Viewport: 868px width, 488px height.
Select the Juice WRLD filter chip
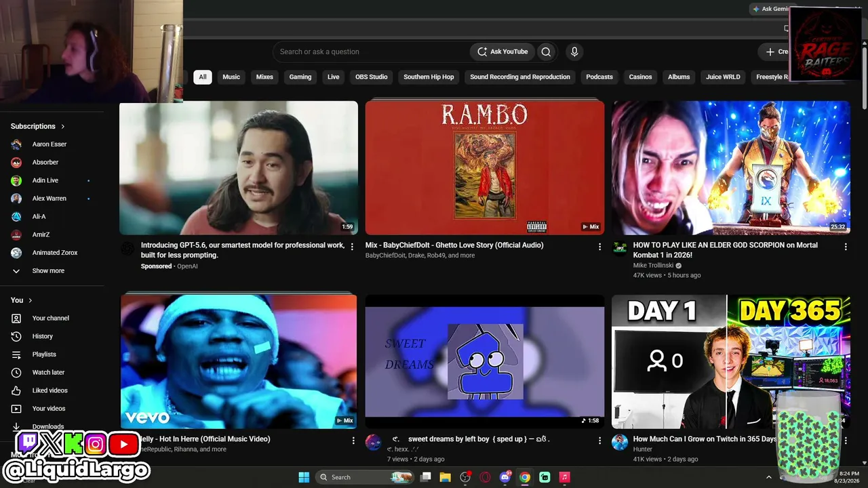723,77
